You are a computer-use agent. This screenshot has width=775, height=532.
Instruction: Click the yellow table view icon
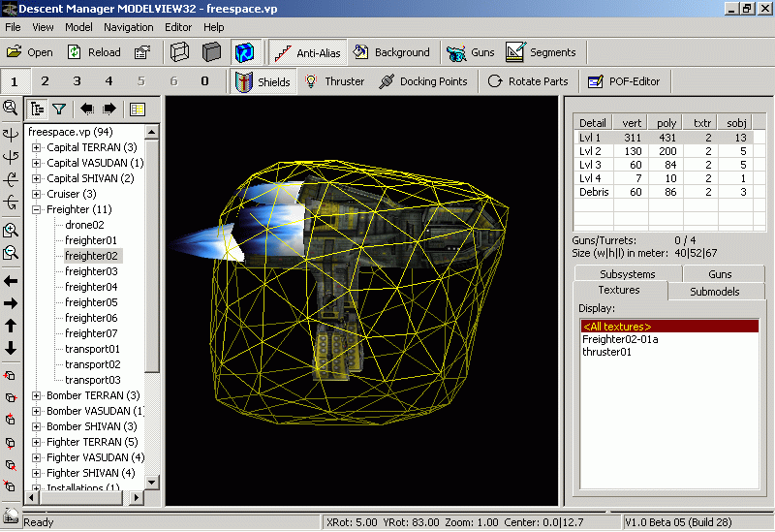pos(137,109)
